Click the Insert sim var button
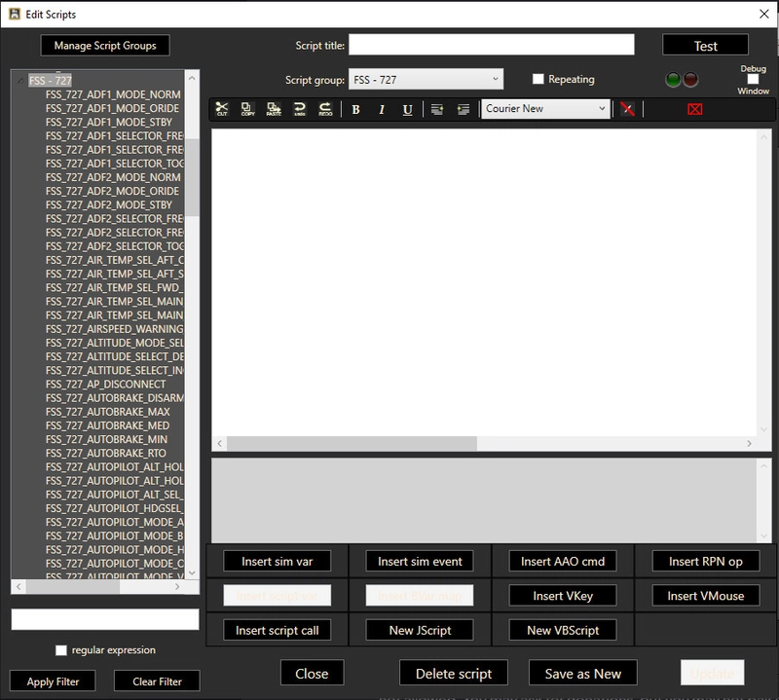This screenshot has width=779, height=700. pos(276,561)
